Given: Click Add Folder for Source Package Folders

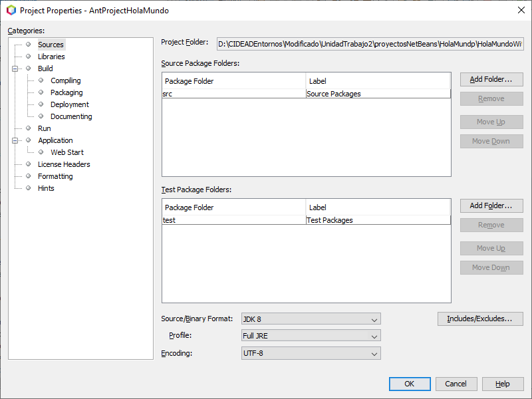Looking at the screenshot, I should click(491, 79).
